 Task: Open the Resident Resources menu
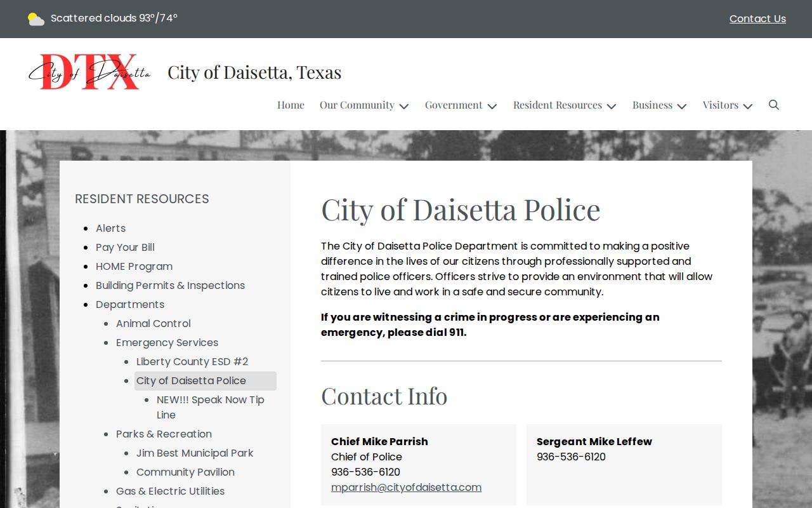558,105
